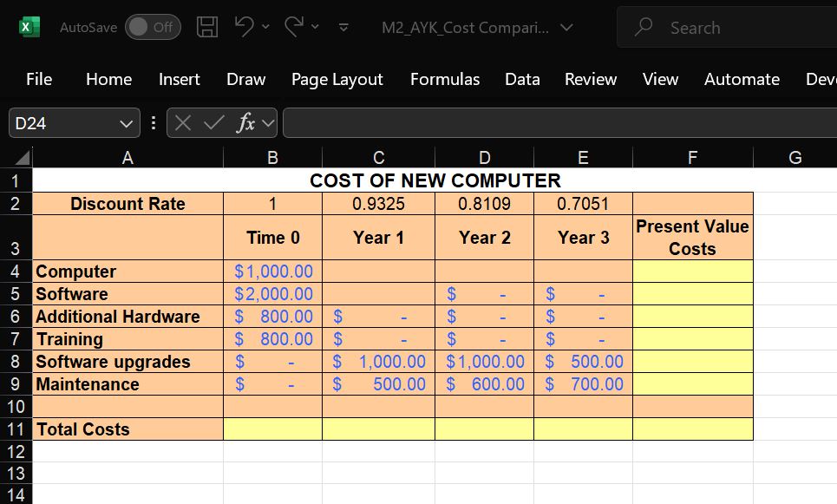837x504 pixels.
Task: Open the Insert Function fx dialog
Action: tap(245, 122)
